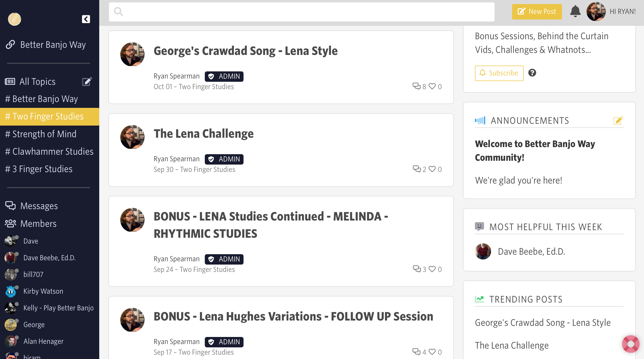This screenshot has width=644, height=359.
Task: Click in the search input field
Action: point(301,12)
